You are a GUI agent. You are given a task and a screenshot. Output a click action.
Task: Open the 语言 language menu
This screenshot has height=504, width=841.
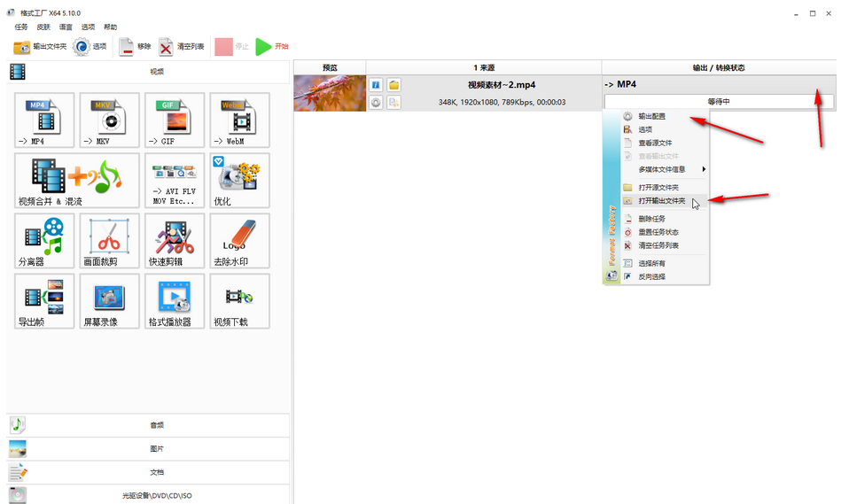point(66,27)
